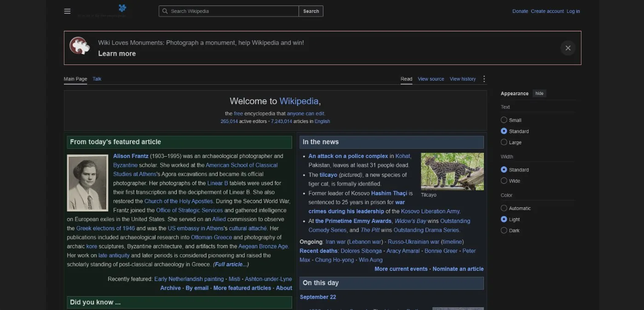The image size is (644, 310).
Task: Click Primetime Emmy Awards link
Action: point(353,221)
